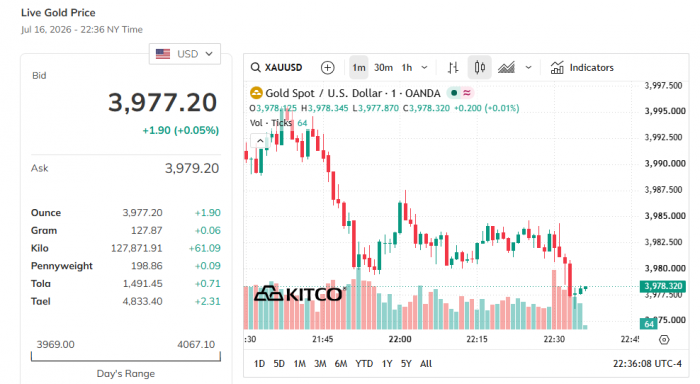
Task: Switch to the 30m interval
Action: (x=383, y=67)
